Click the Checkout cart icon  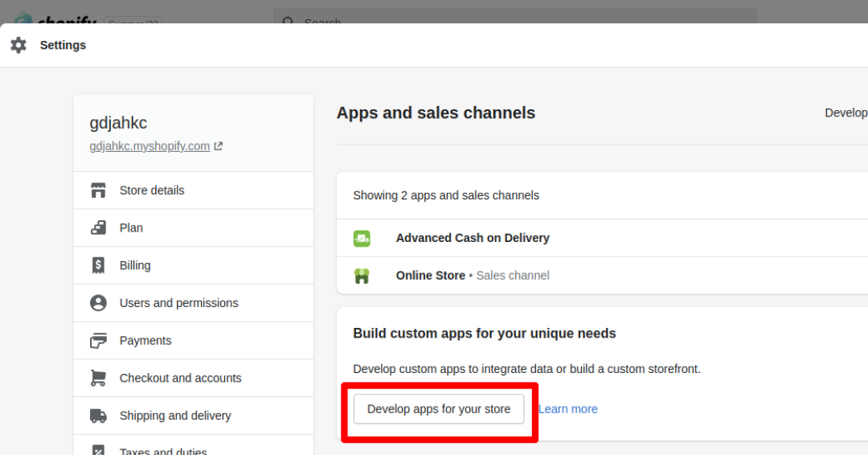(99, 378)
